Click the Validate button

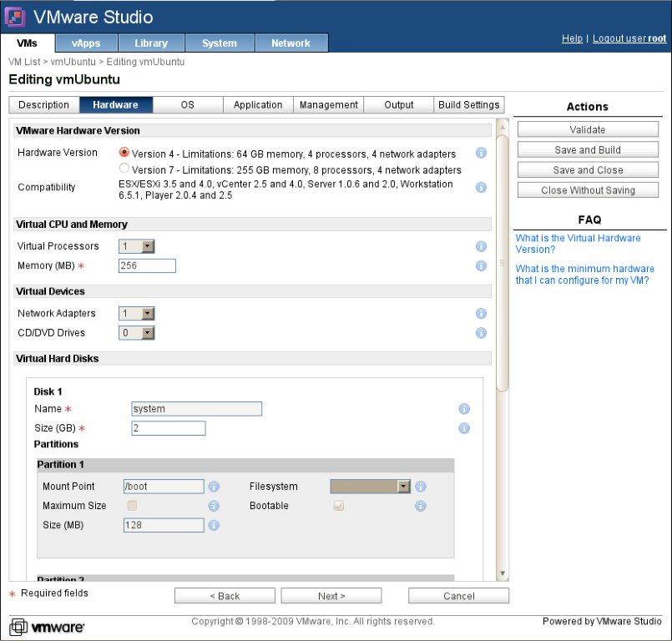tap(588, 129)
